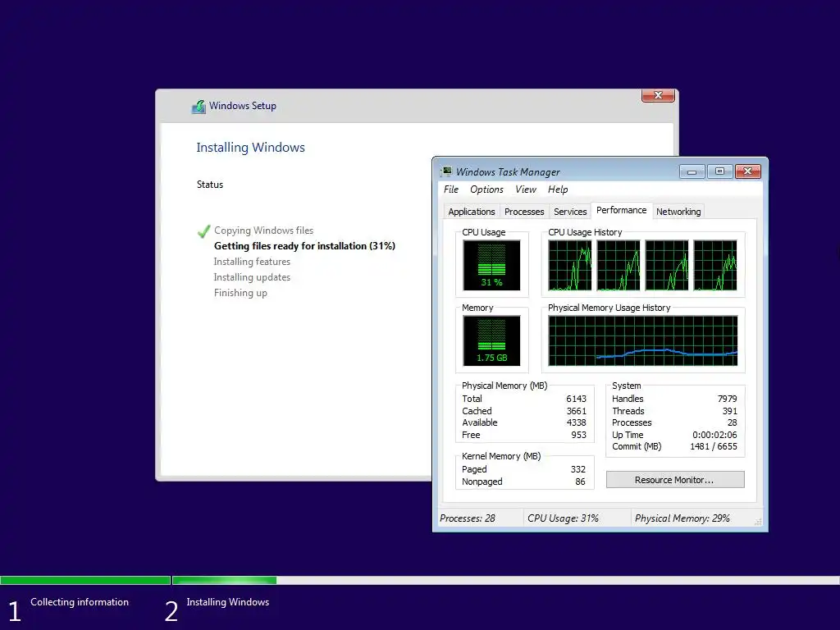
Task: Click the Threads value 391
Action: click(x=729, y=411)
